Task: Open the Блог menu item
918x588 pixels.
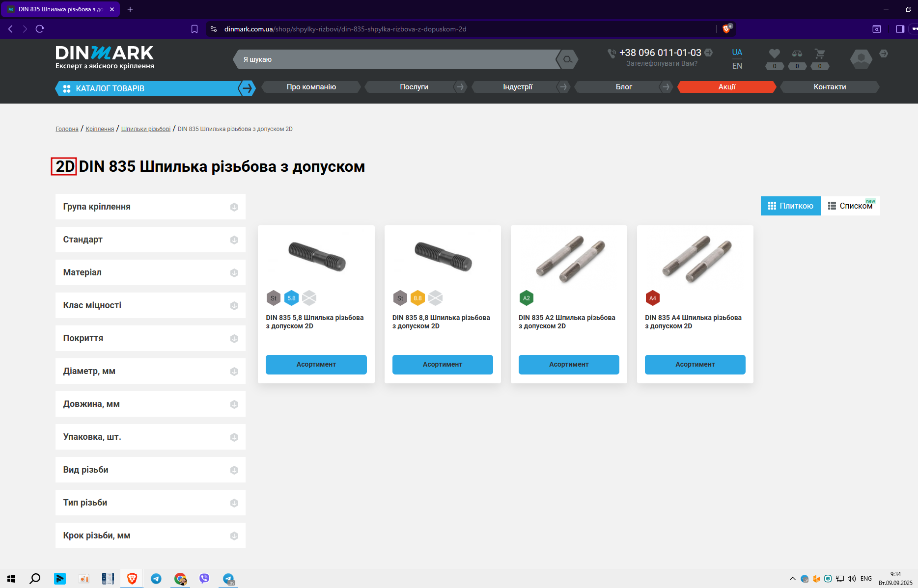Action: pos(624,87)
